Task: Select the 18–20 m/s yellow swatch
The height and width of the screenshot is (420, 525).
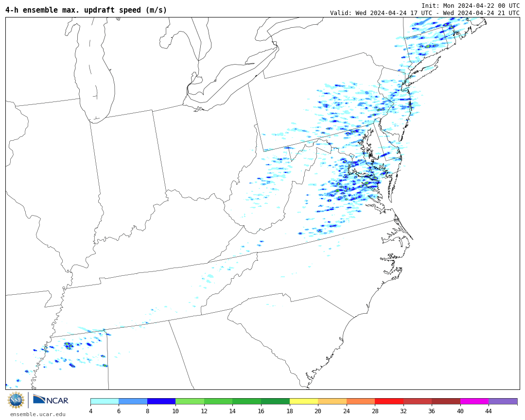Action: pos(304,401)
